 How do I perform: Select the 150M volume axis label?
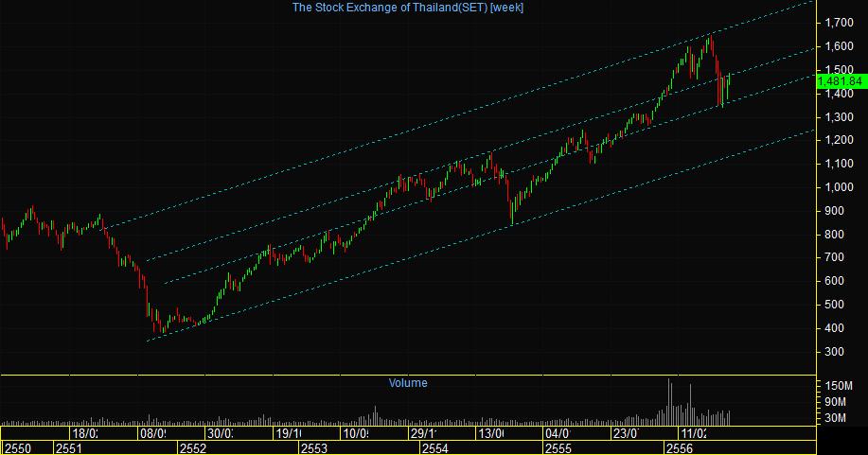coord(838,385)
